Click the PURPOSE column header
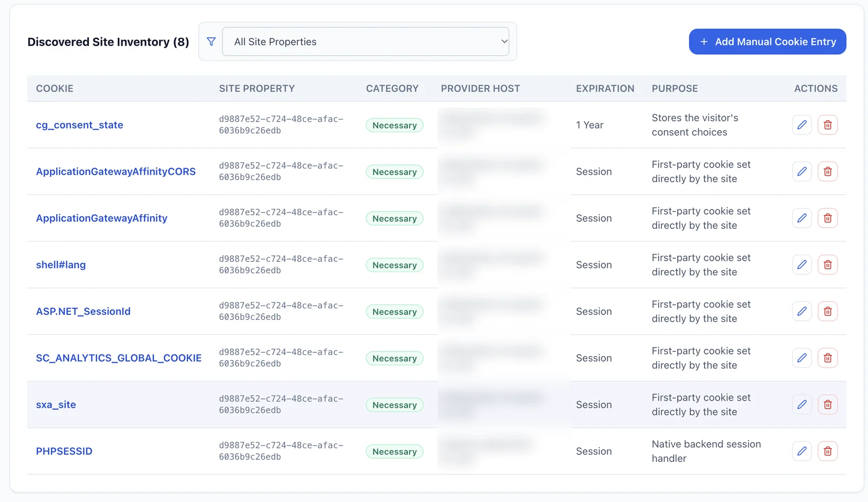 coord(675,88)
